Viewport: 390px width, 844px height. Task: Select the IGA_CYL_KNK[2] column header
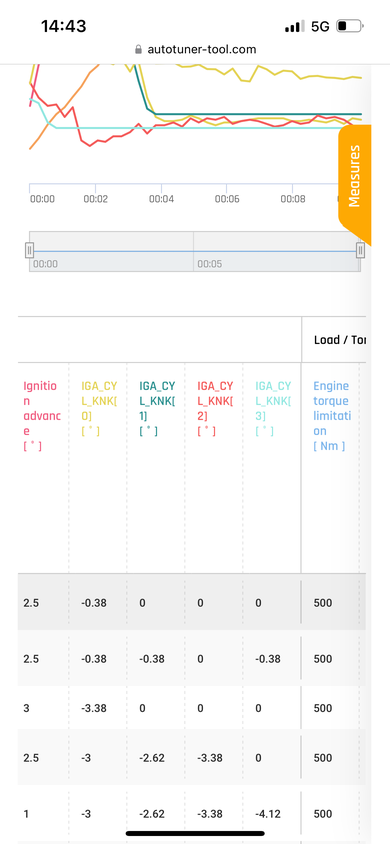pos(216,409)
